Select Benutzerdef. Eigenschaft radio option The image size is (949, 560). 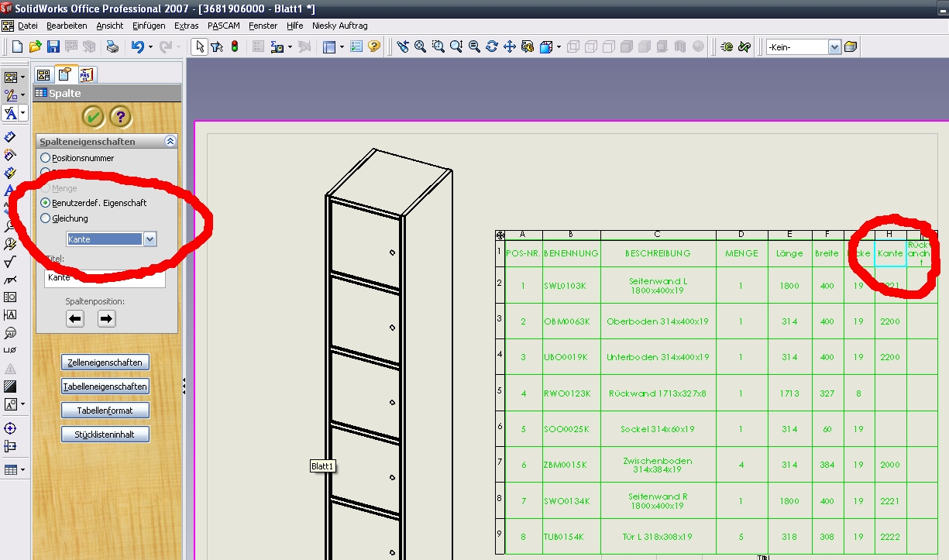pos(46,203)
